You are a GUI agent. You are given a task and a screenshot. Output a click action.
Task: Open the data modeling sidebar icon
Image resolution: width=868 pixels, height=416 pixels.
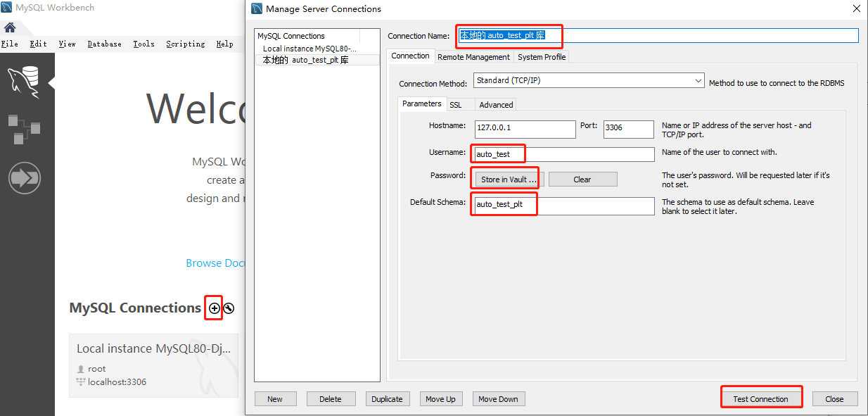[24, 130]
